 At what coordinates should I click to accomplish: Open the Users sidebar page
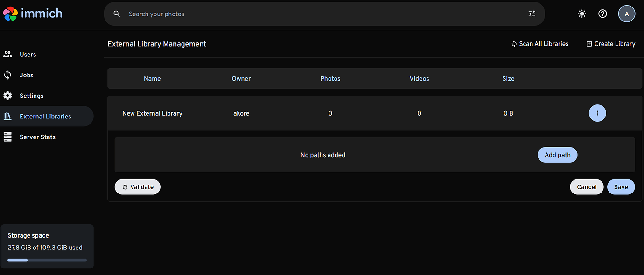point(27,55)
